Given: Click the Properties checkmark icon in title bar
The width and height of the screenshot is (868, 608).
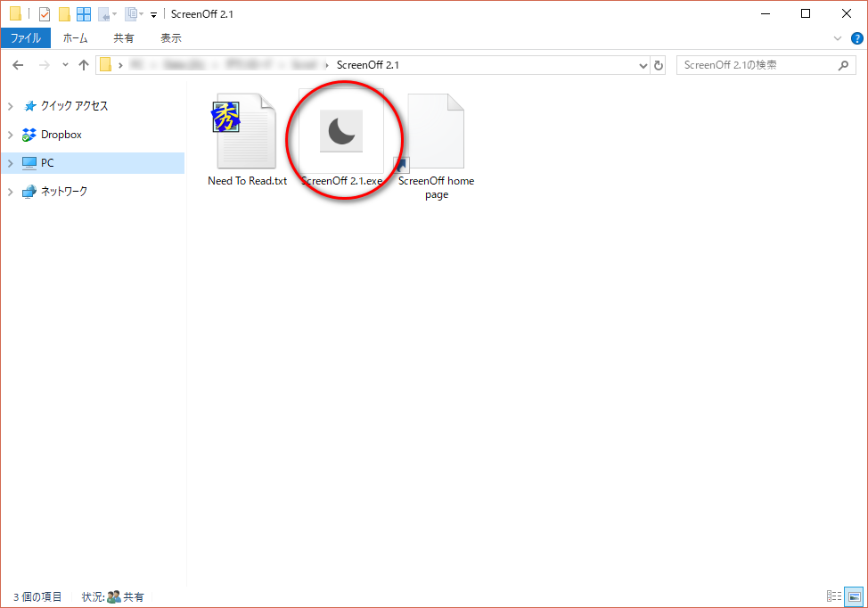Looking at the screenshot, I should [x=45, y=13].
